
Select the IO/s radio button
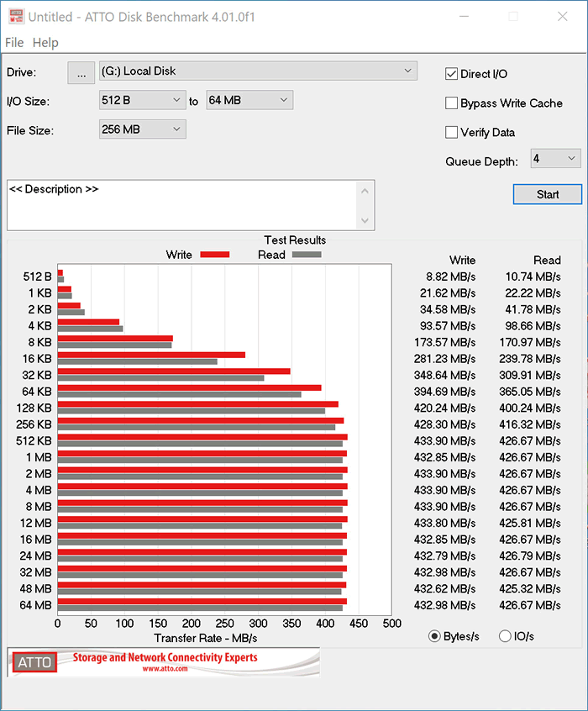pos(505,636)
